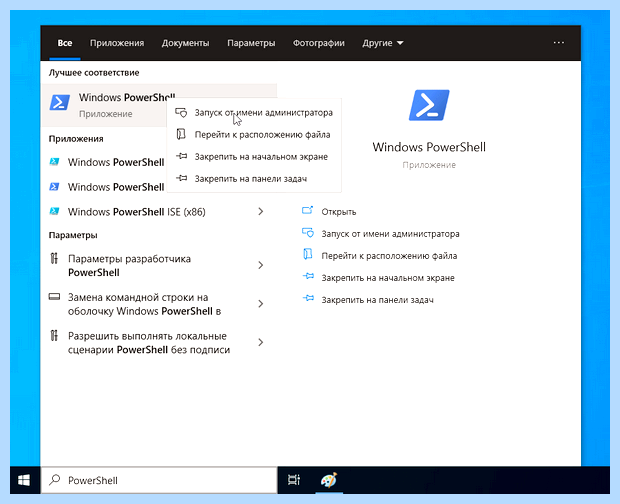The width and height of the screenshot is (620, 504).
Task: Click the file location icon in preview pane
Action: pos(308,254)
